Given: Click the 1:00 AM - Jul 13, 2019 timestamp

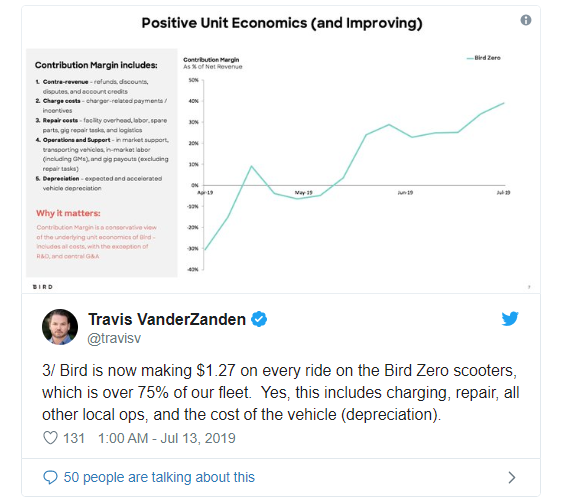Looking at the screenshot, I should (x=167, y=438).
